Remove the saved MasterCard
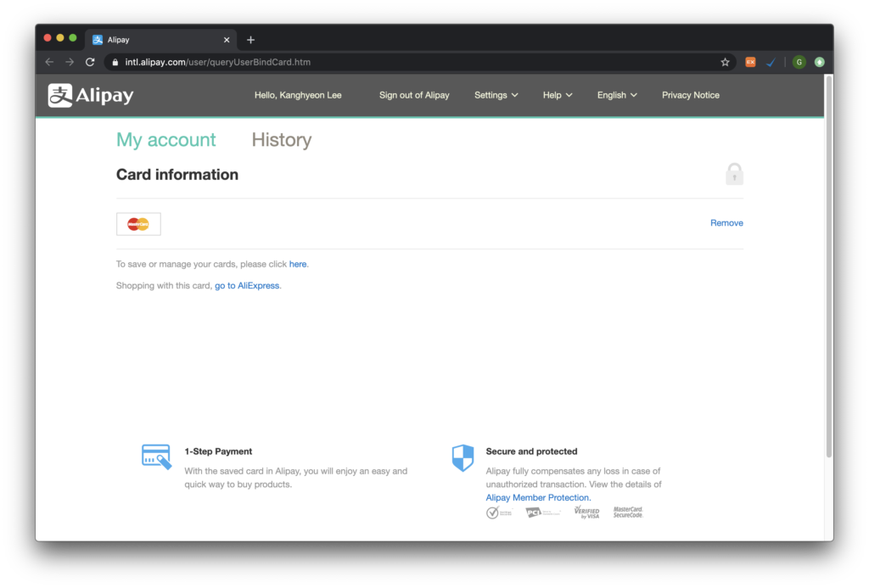 (x=726, y=223)
